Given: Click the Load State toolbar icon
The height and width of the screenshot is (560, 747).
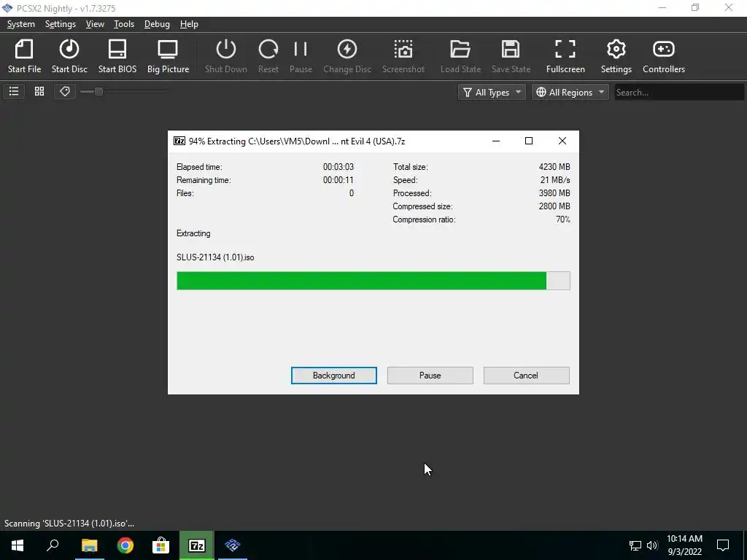Looking at the screenshot, I should (x=460, y=56).
